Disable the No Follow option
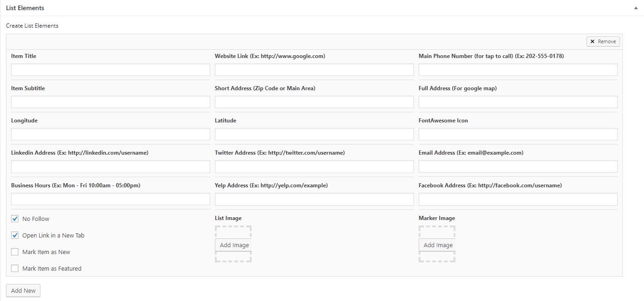The image size is (644, 301). pos(14,218)
